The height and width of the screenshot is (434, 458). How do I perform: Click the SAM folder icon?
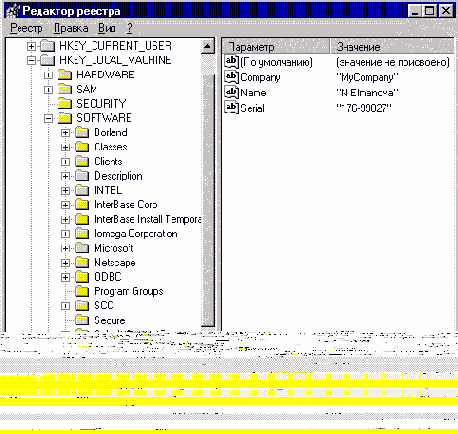point(65,89)
